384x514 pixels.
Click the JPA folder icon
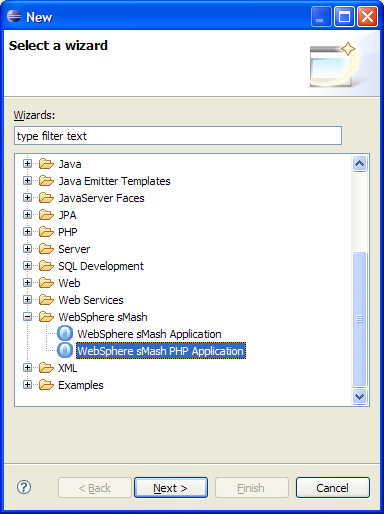(46, 215)
